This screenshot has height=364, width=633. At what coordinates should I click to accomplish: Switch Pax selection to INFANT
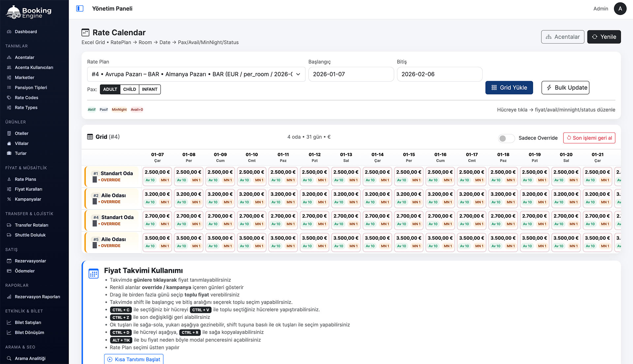click(x=150, y=89)
